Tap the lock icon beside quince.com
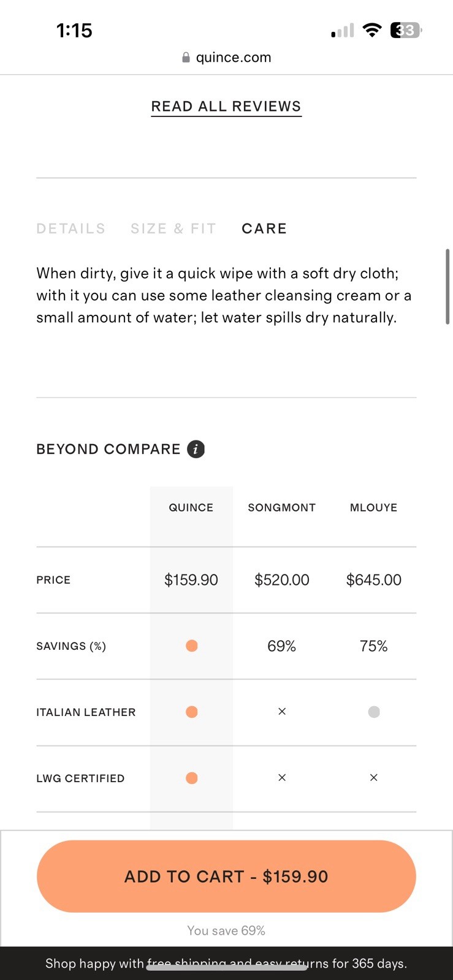 [x=186, y=58]
